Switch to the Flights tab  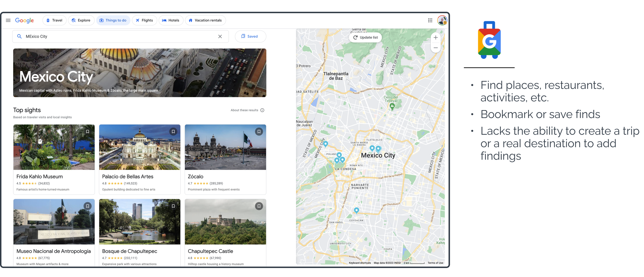pos(144,20)
